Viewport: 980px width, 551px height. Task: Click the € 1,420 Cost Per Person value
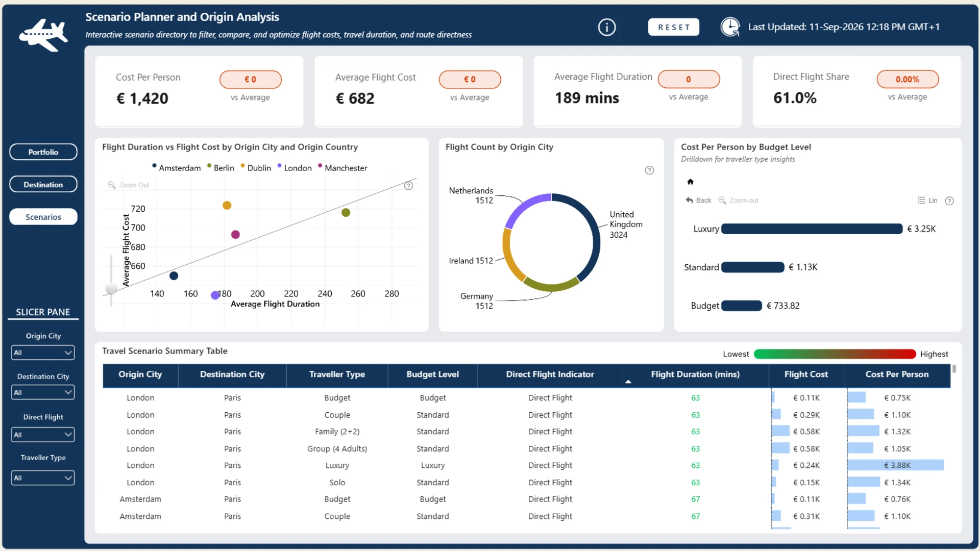[x=142, y=98]
